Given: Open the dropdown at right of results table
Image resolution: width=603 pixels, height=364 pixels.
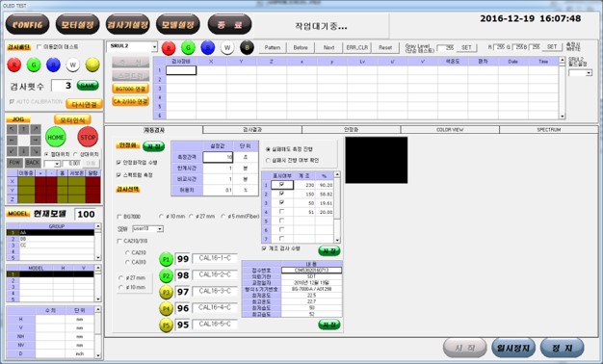Looking at the screenshot, I should point(580,72).
